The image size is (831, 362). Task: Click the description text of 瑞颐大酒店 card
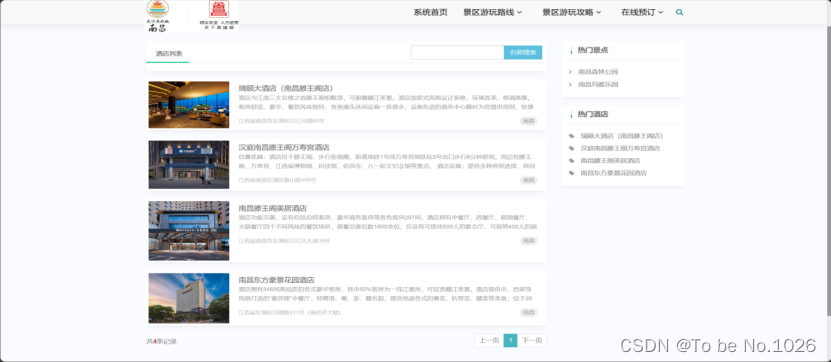click(x=386, y=102)
